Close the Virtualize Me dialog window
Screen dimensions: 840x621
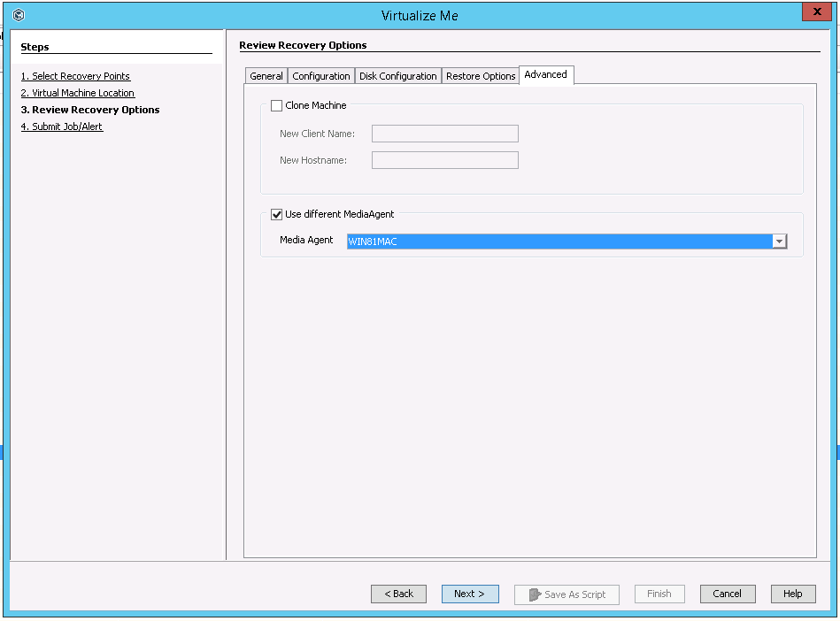(x=814, y=13)
